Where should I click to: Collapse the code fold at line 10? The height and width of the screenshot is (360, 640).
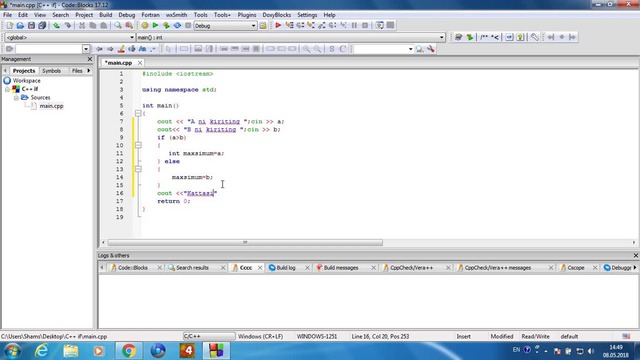point(138,145)
